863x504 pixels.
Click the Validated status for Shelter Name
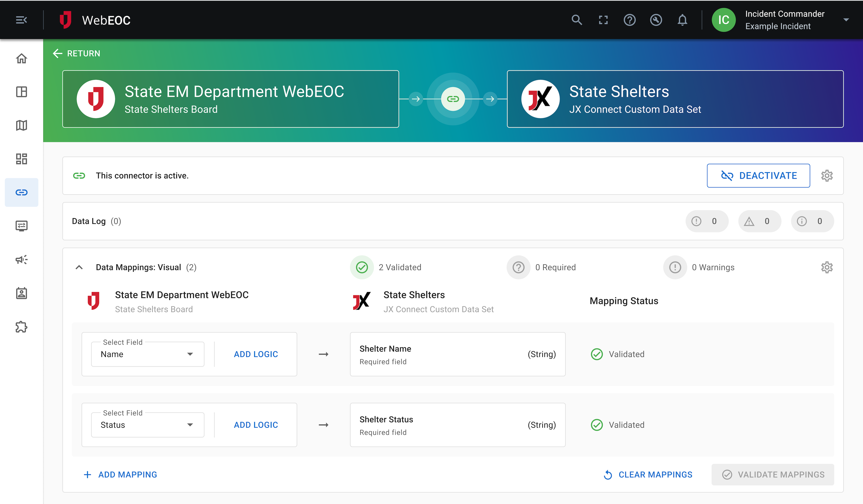pyautogui.click(x=618, y=354)
